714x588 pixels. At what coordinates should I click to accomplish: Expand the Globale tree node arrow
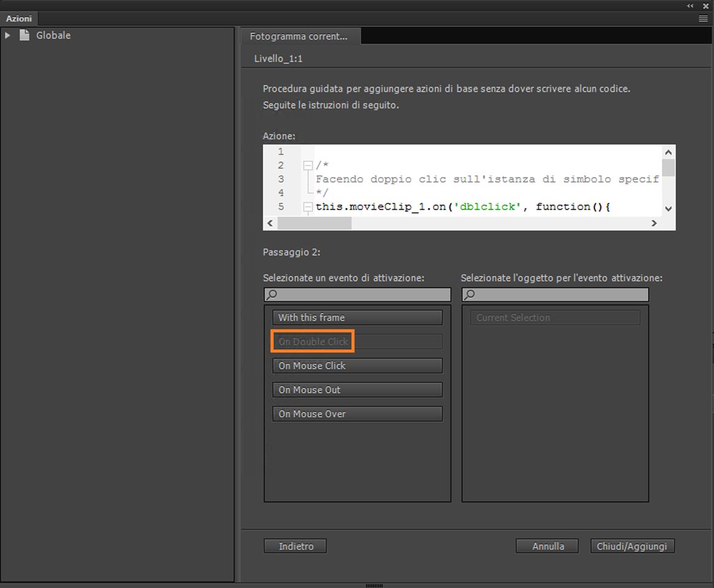pyautogui.click(x=7, y=35)
